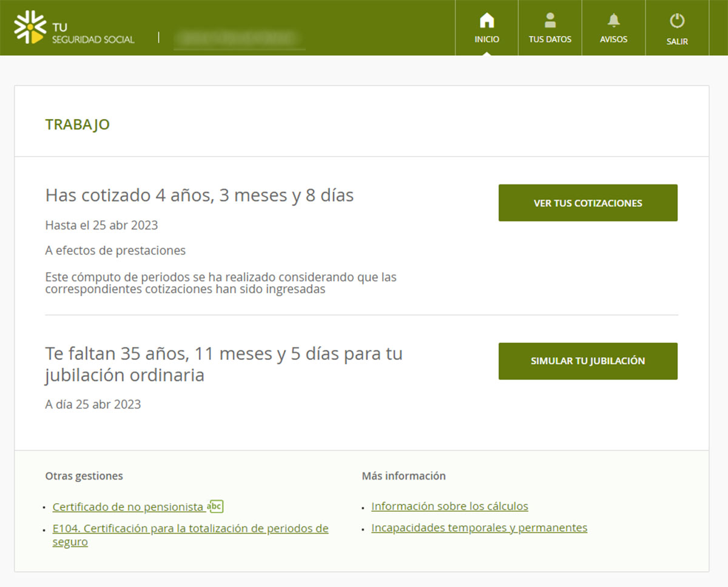Image resolution: width=728 pixels, height=587 pixels.
Task: Select the INICIO tab
Action: [x=487, y=38]
